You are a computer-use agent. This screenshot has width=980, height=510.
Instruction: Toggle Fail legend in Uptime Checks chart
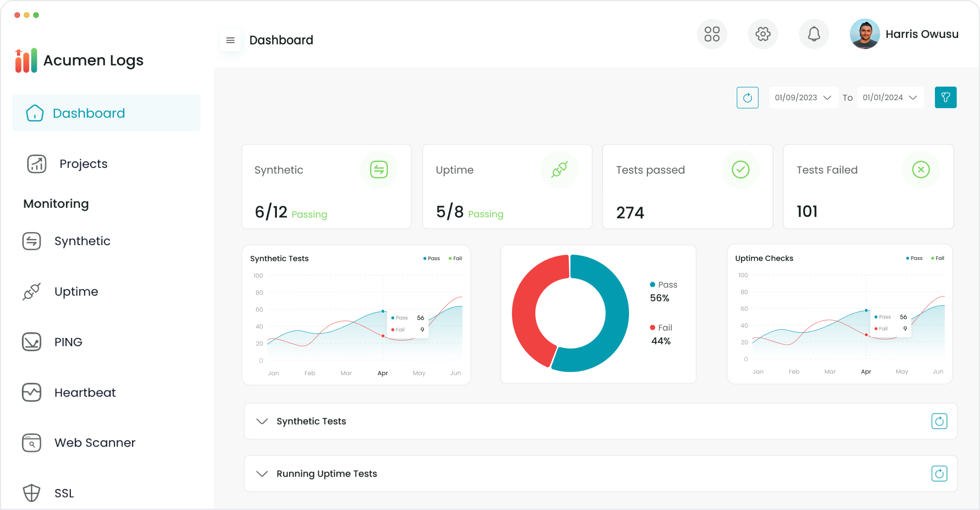938,258
